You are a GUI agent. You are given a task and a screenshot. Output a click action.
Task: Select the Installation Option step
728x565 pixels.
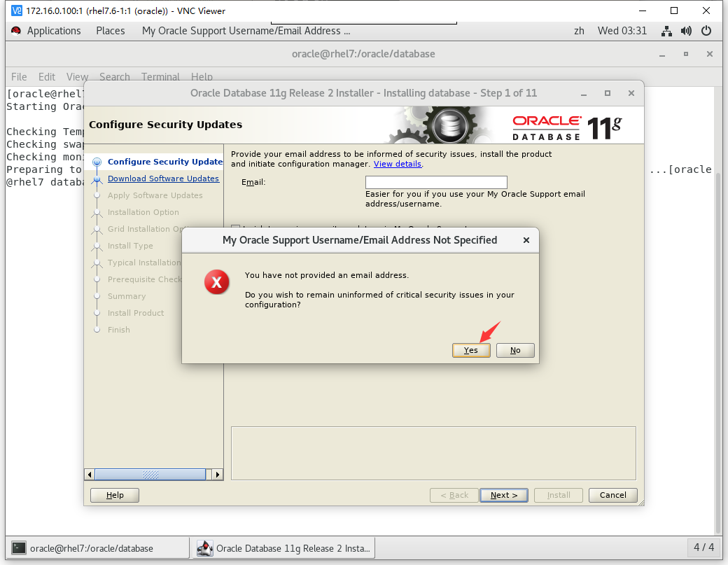pos(143,212)
